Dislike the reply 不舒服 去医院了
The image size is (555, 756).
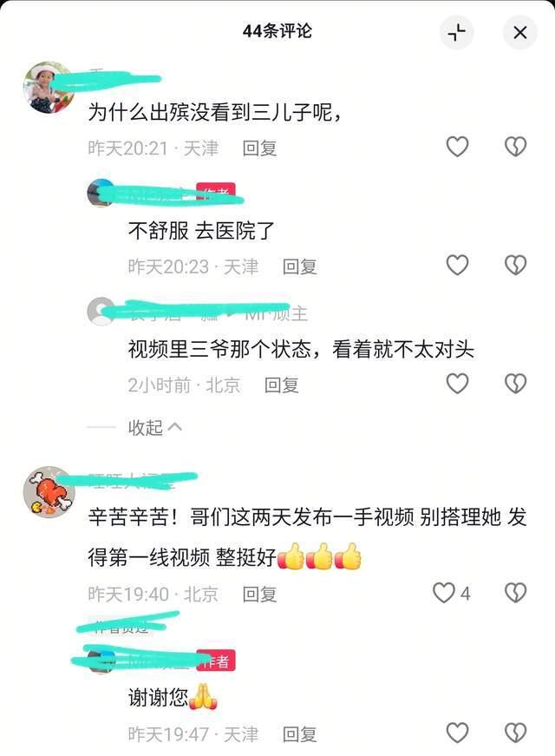coord(515,266)
